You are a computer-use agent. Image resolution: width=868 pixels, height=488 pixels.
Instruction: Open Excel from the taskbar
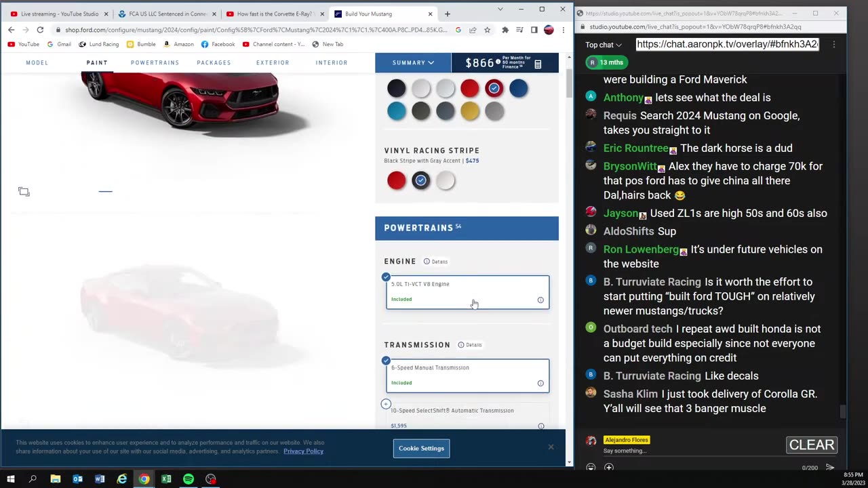click(166, 479)
